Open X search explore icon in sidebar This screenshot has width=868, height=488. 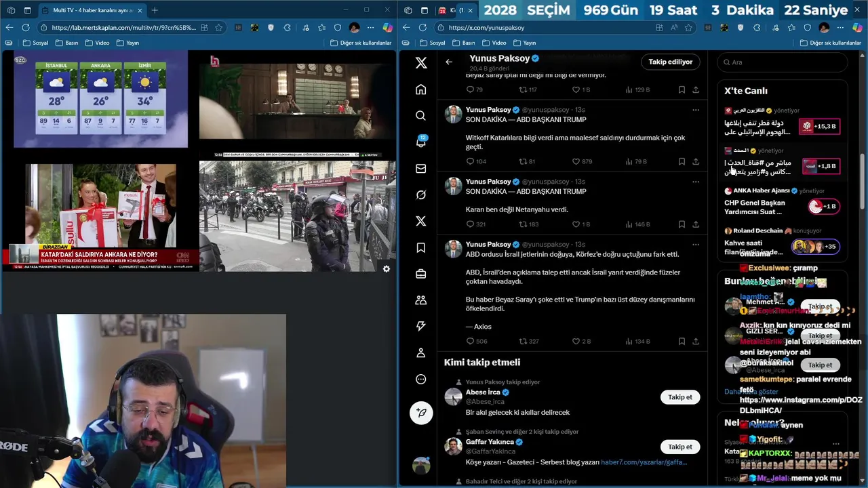click(x=421, y=116)
